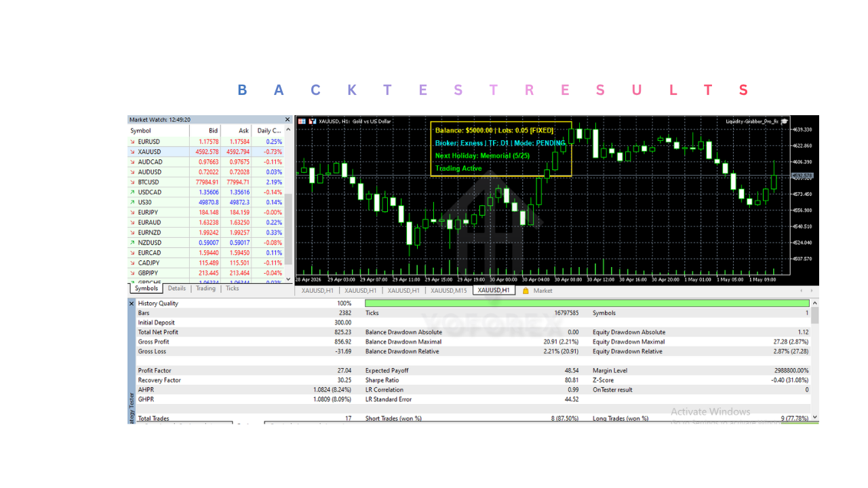Select the USDCAD symbol row
Image resolution: width=868 pixels, height=488 pixels.
206,192
